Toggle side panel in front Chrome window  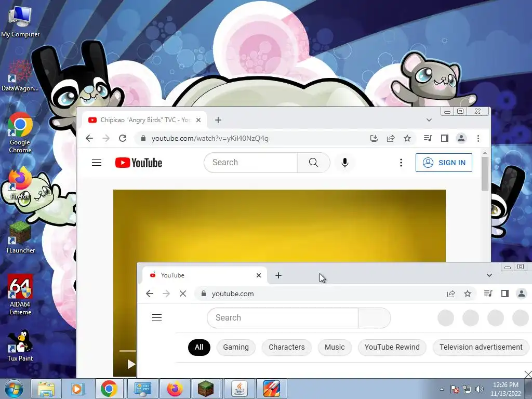pyautogui.click(x=504, y=294)
